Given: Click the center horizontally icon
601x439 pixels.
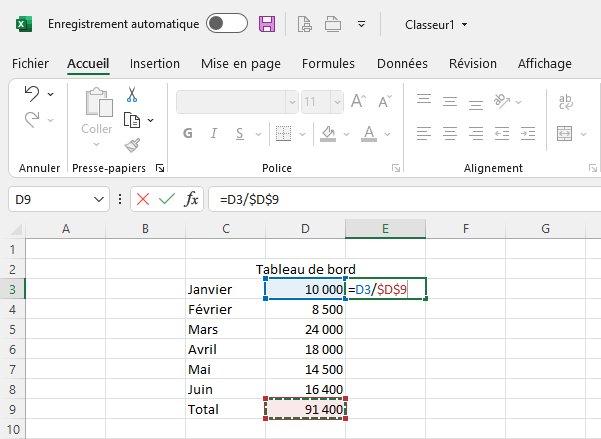Looking at the screenshot, I should click(450, 133).
